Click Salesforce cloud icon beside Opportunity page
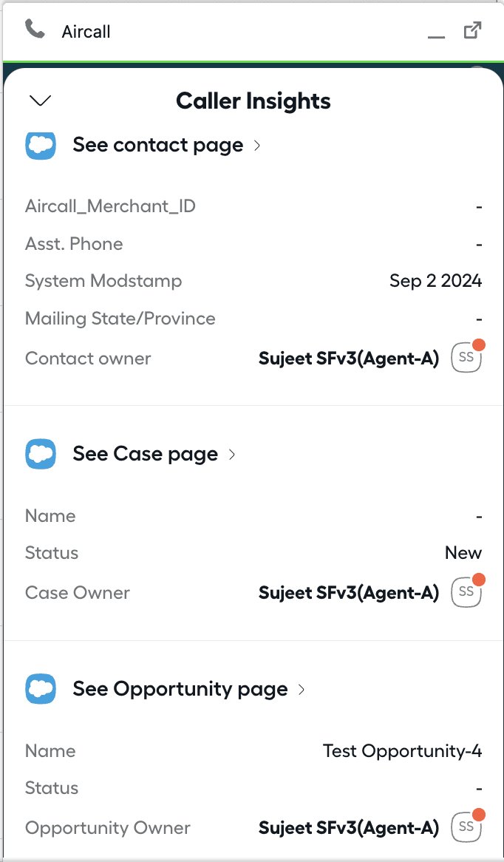 [41, 689]
